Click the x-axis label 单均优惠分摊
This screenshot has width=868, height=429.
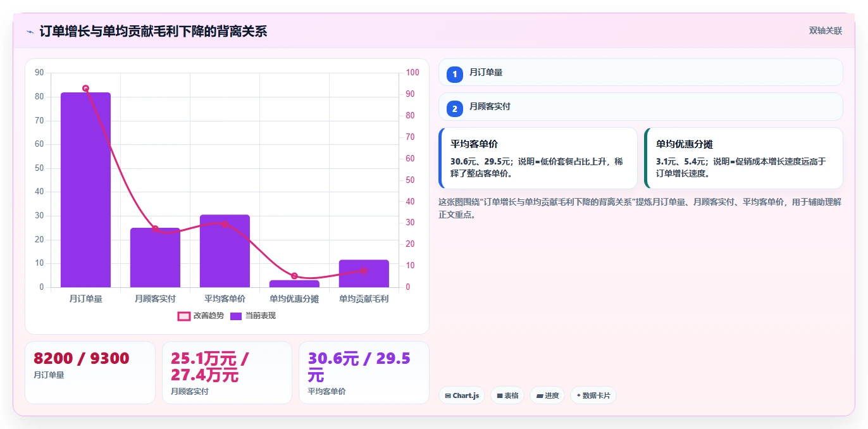point(294,299)
